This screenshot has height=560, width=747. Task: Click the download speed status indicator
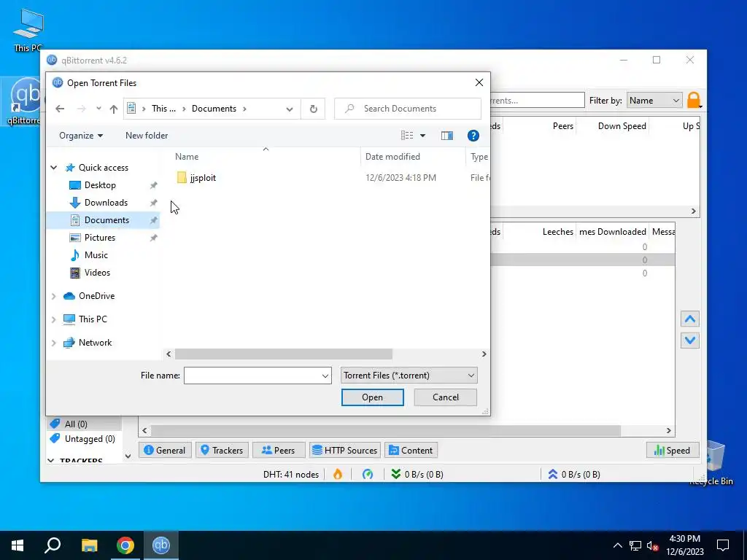click(x=417, y=475)
